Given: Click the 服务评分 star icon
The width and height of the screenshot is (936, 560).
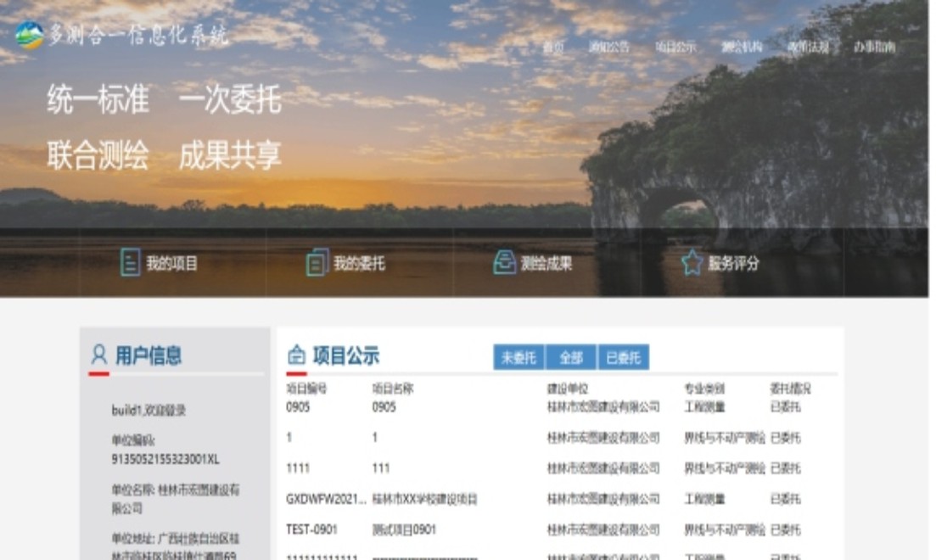Looking at the screenshot, I should point(692,263).
